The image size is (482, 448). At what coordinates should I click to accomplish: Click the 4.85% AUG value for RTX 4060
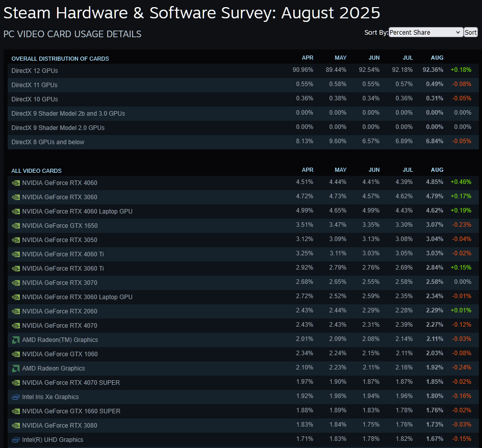[x=435, y=182]
